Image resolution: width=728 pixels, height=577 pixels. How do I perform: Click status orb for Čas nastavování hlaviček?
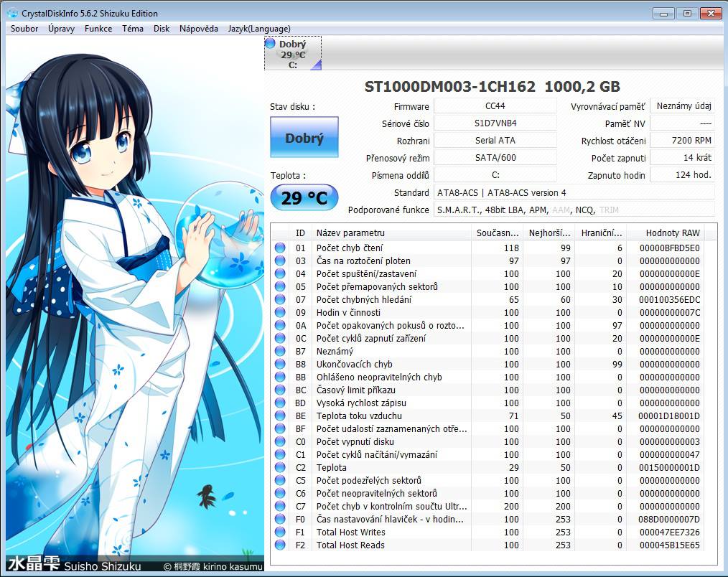point(280,519)
